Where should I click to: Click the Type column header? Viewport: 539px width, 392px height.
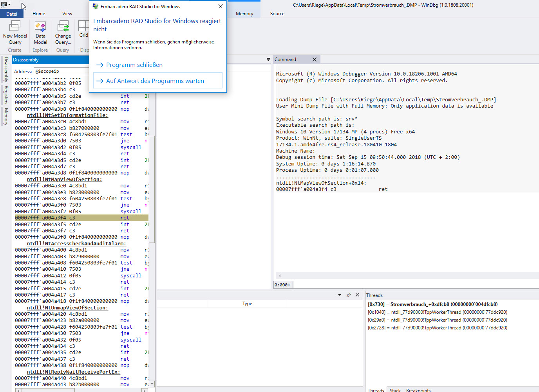point(247,304)
